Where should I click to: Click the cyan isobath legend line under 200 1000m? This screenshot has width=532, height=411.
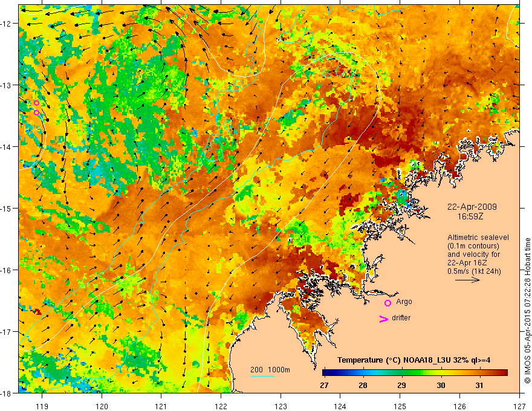262,376
